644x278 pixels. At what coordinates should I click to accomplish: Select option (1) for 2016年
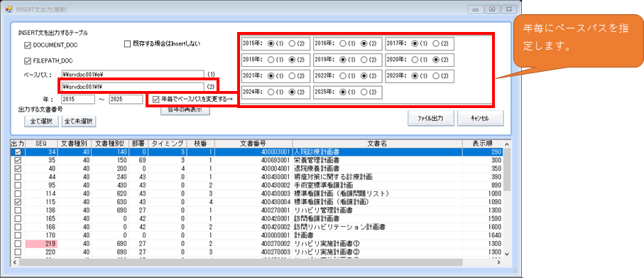tap(342, 43)
